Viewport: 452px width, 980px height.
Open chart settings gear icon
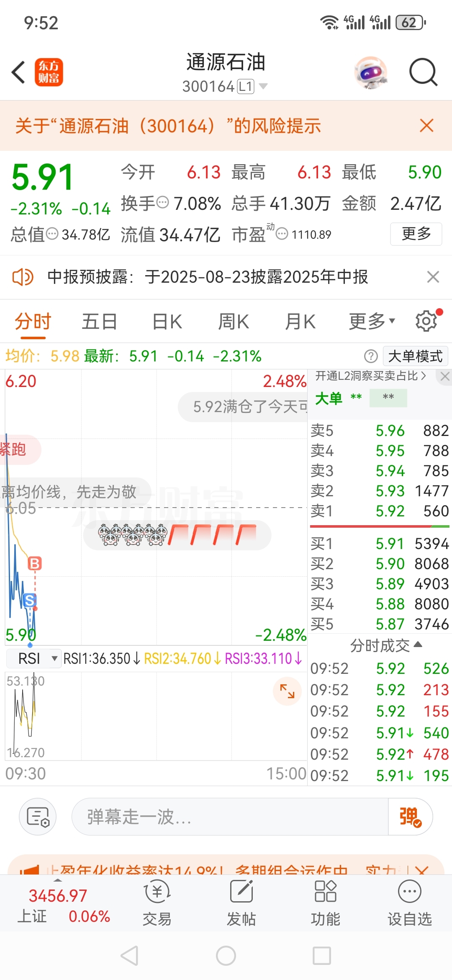(426, 321)
